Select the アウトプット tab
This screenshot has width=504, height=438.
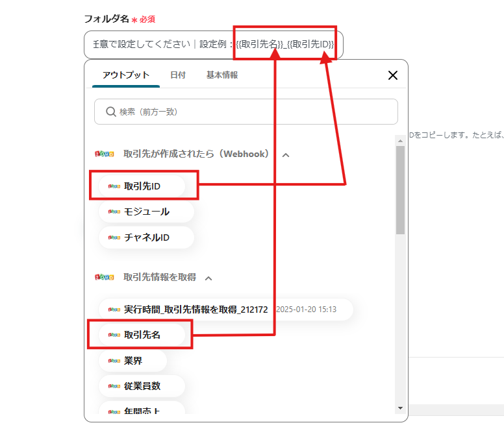[x=126, y=75]
